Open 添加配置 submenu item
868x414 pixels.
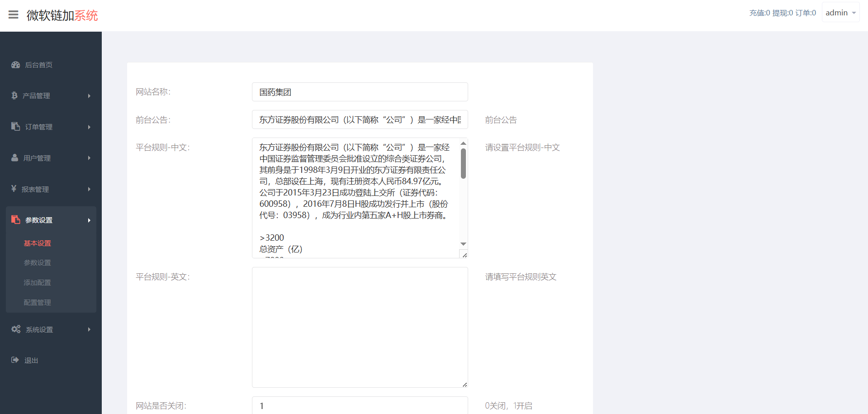(x=38, y=283)
